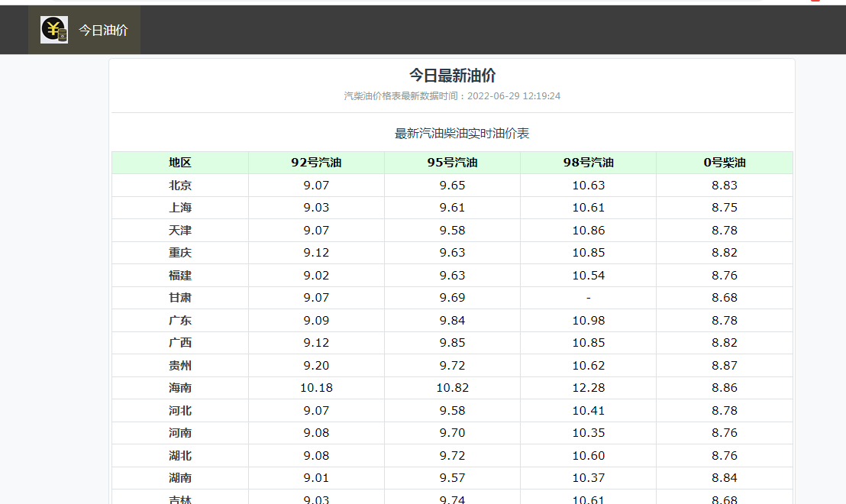Click Hainan's 98号汽油 price 12.28
Image resolution: width=846 pixels, height=504 pixels.
coord(588,388)
